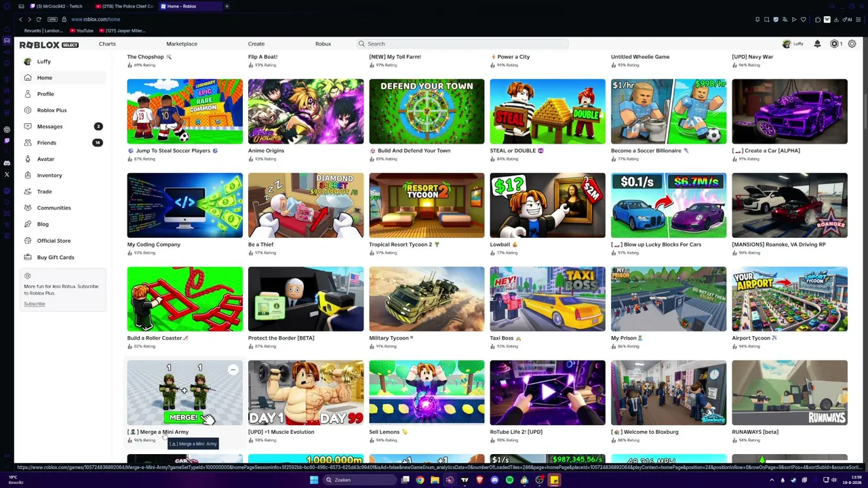Open the Airport Tycoon game thumbnail

click(x=789, y=299)
